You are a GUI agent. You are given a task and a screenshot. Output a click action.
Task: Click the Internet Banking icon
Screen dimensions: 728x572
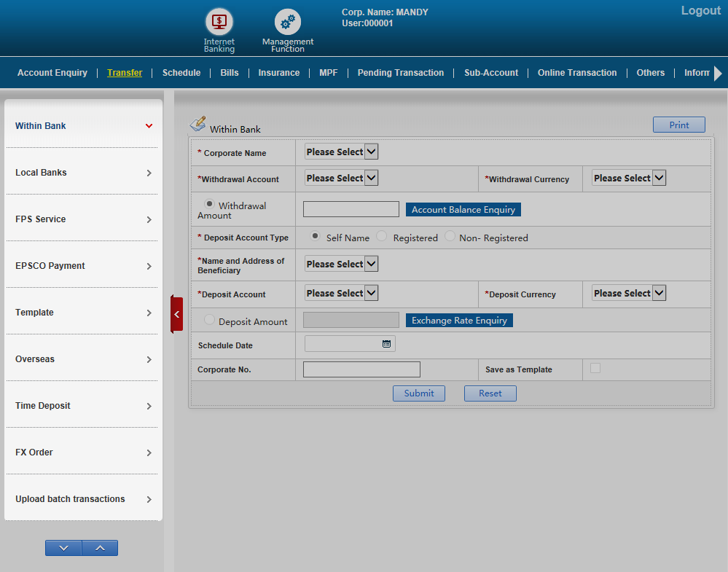219,22
